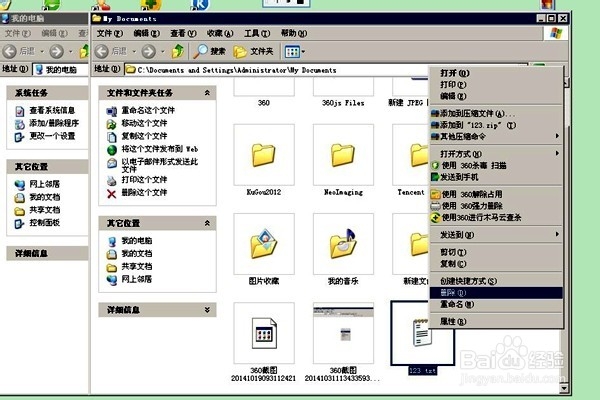
Task: Click 重命名这个文件 task link
Action: click(x=148, y=110)
